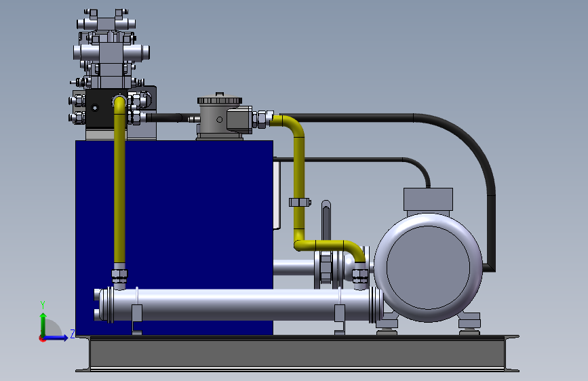Click the "Y" axis label text
The width and height of the screenshot is (588, 381).
coord(43,305)
